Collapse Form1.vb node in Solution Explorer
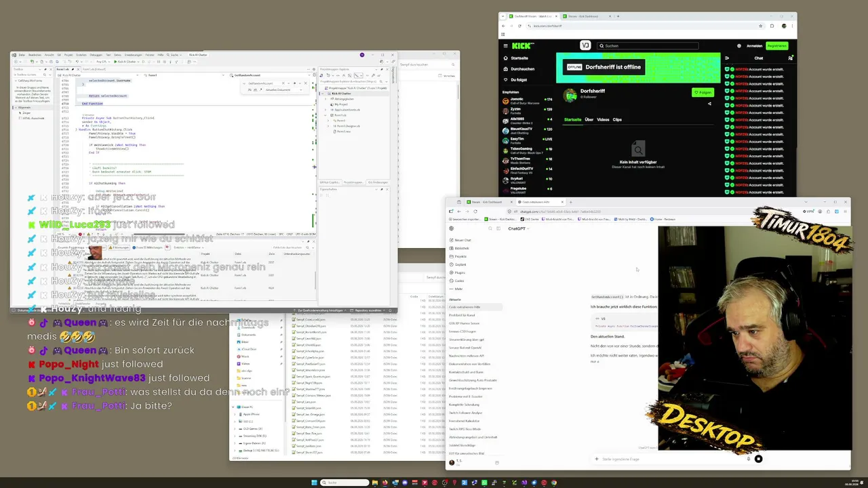Screen dimensions: 868x488 click(325, 115)
